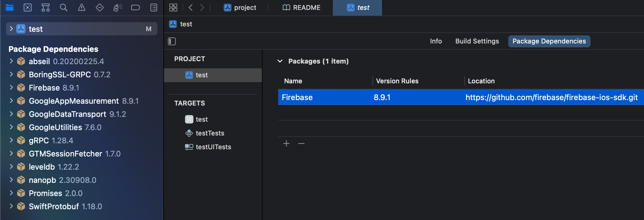
Task: Click the 8.9.1 version rule cell
Action: coord(382,97)
